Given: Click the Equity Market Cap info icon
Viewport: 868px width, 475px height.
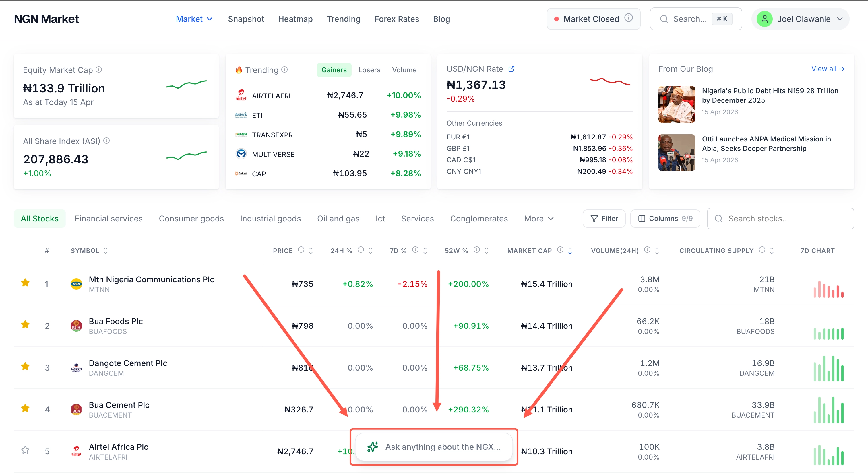Looking at the screenshot, I should [x=99, y=70].
